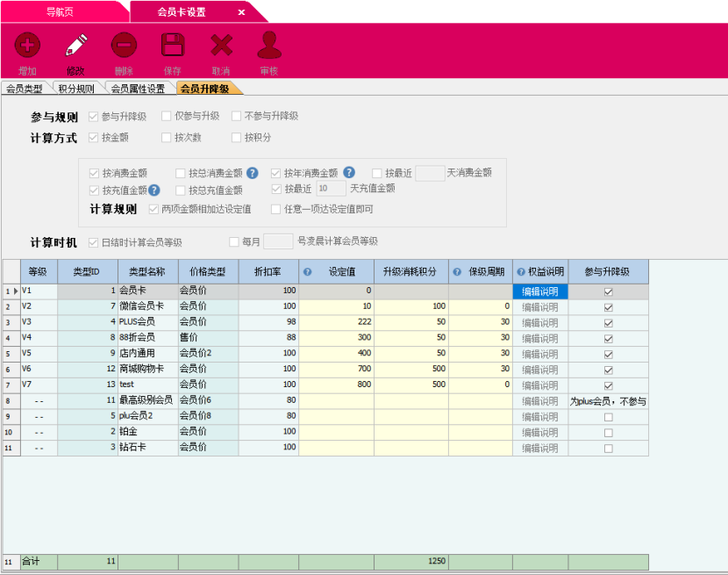This screenshot has height=575, width=728.
Task: Open help icon beside 按年消费金额
Action: (x=349, y=172)
